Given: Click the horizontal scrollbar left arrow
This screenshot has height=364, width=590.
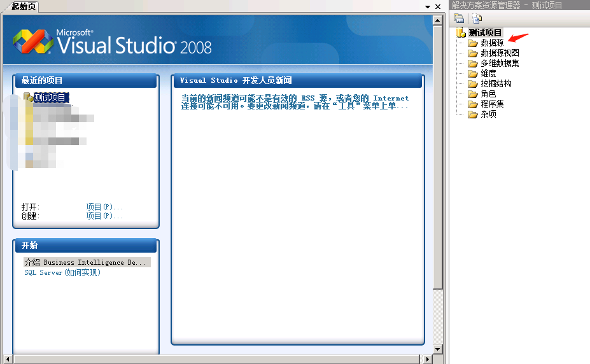Looking at the screenshot, I should click(8, 359).
